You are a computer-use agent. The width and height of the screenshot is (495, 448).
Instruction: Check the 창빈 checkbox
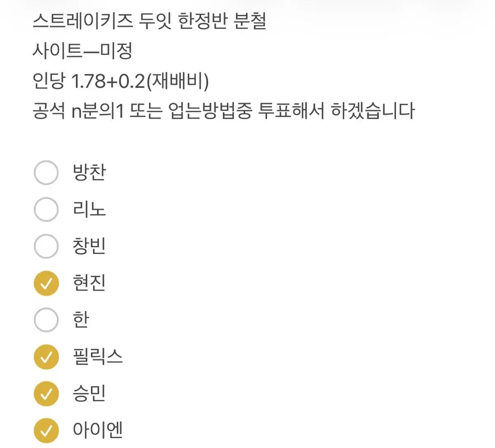pos(46,246)
